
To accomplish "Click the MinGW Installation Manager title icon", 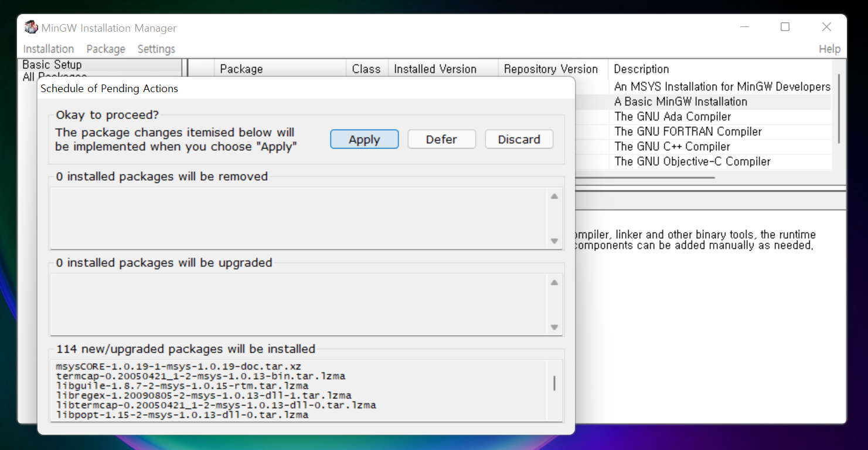I will [31, 28].
